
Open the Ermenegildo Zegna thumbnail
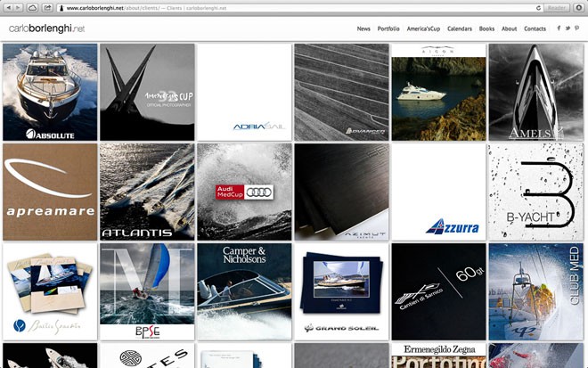tap(438, 356)
